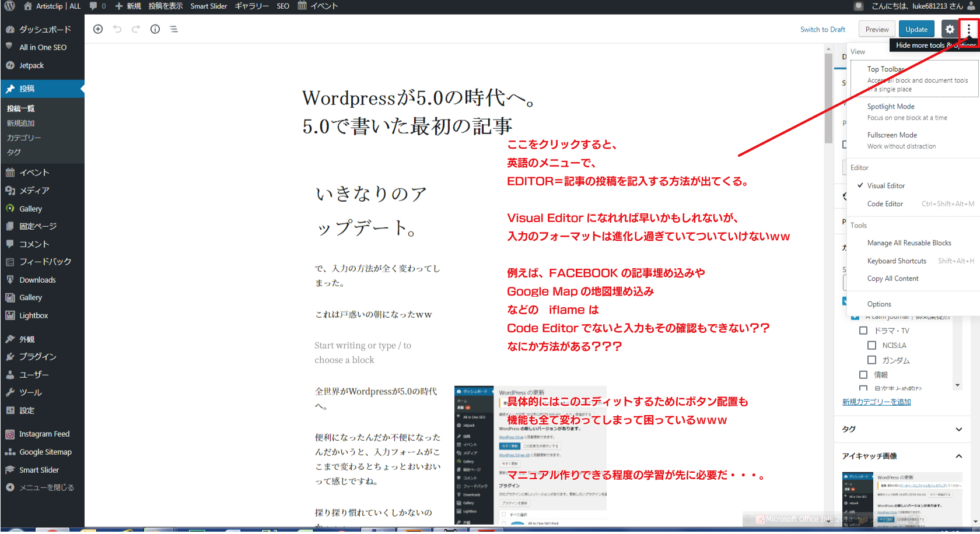Click the Undo arrow icon
The image size is (980, 534).
coord(117,29)
